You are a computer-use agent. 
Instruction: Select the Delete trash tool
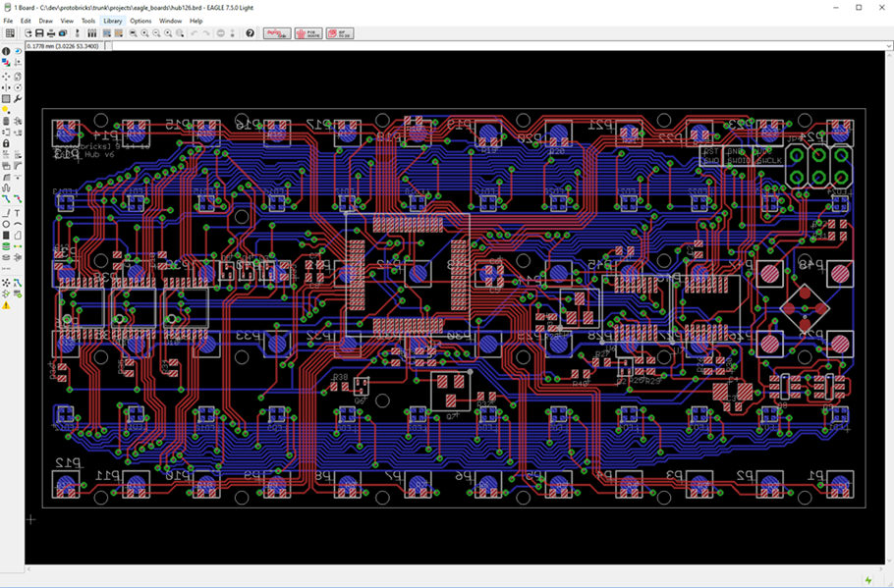(6, 121)
